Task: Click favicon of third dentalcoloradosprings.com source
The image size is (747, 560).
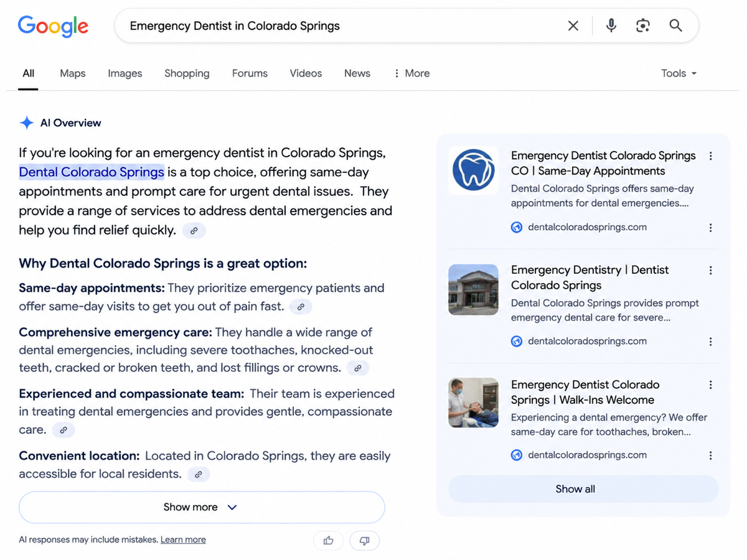Action: point(517,455)
